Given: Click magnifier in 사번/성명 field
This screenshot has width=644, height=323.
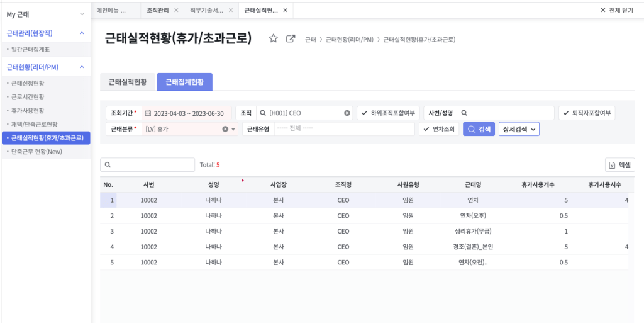Looking at the screenshot, I should coord(465,113).
